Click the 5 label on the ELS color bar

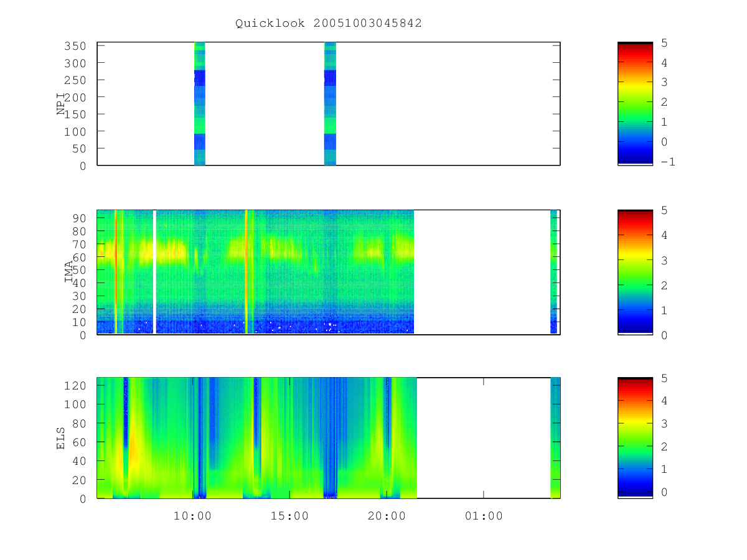pos(664,378)
